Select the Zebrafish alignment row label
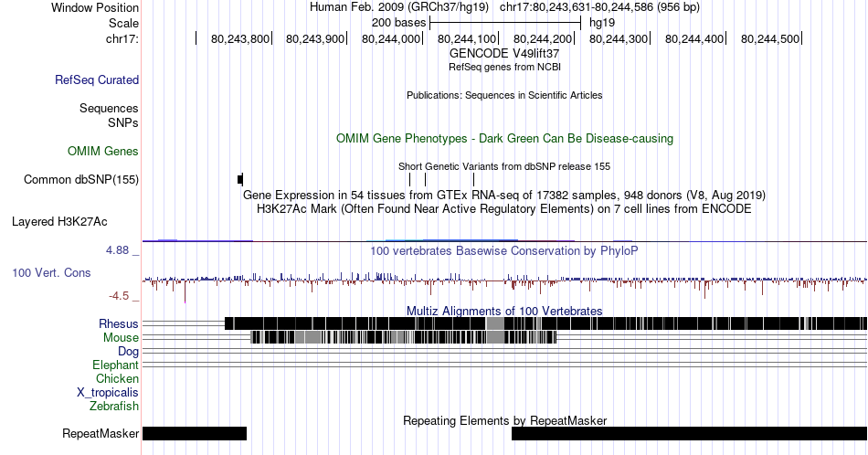Image resolution: width=868 pixels, height=455 pixels. click(114, 406)
